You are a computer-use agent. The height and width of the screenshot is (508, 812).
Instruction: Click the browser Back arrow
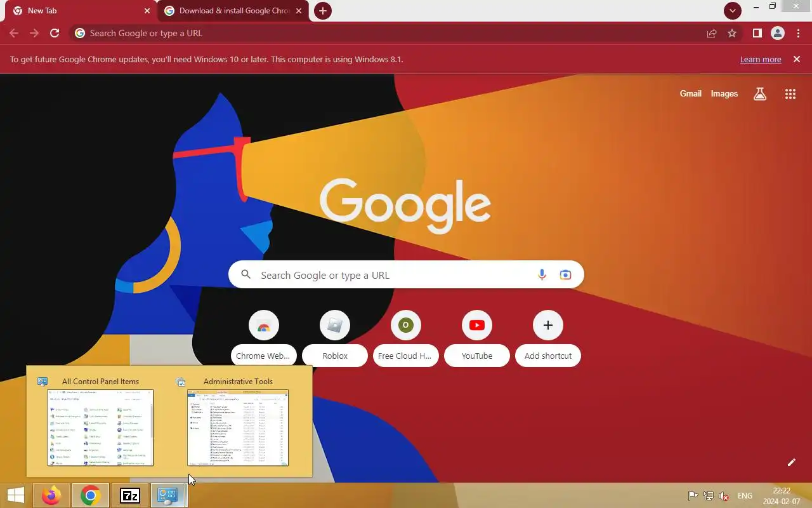click(14, 33)
